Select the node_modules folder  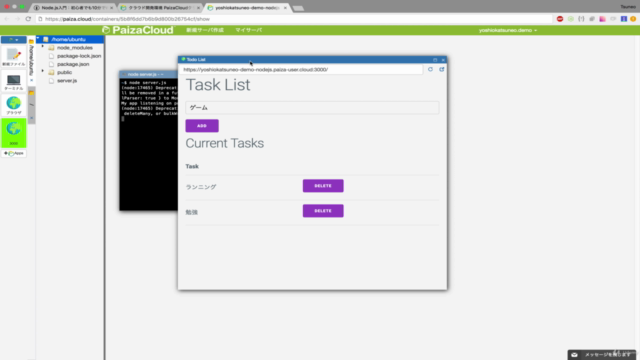(x=75, y=48)
